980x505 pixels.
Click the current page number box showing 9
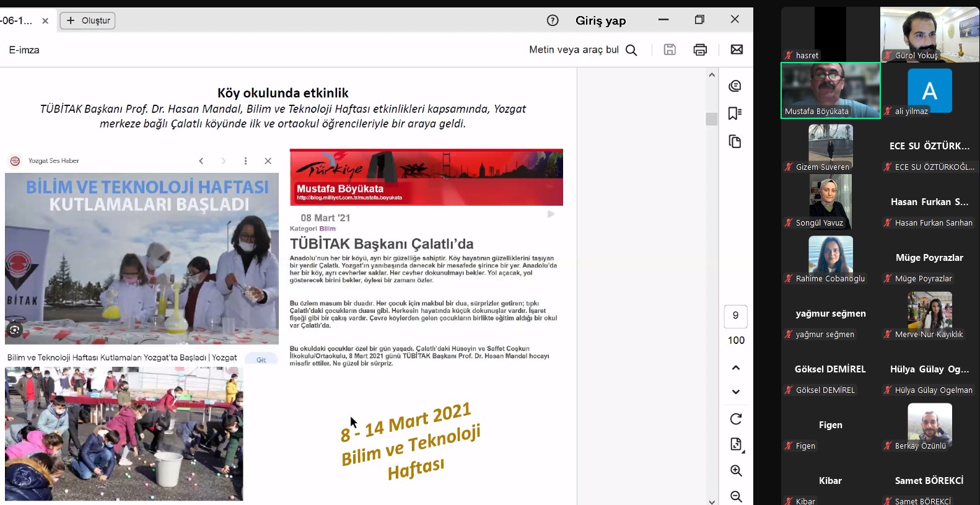[x=735, y=315]
